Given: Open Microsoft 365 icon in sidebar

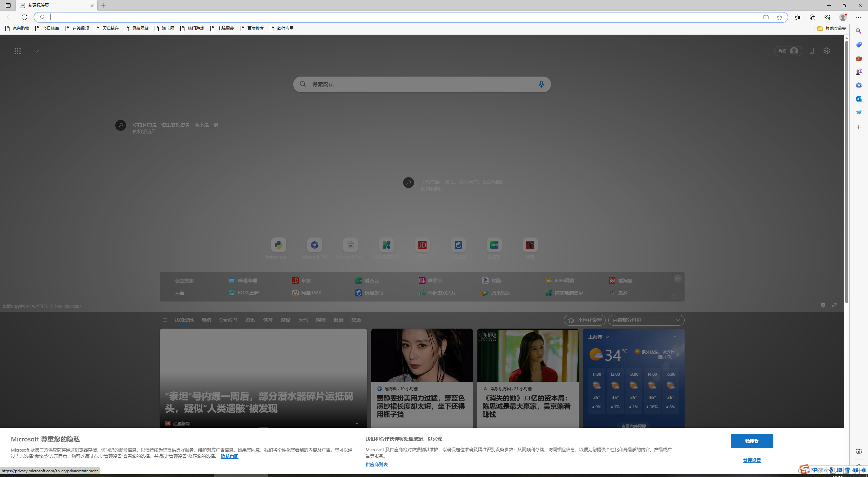Looking at the screenshot, I should pyautogui.click(x=859, y=85).
